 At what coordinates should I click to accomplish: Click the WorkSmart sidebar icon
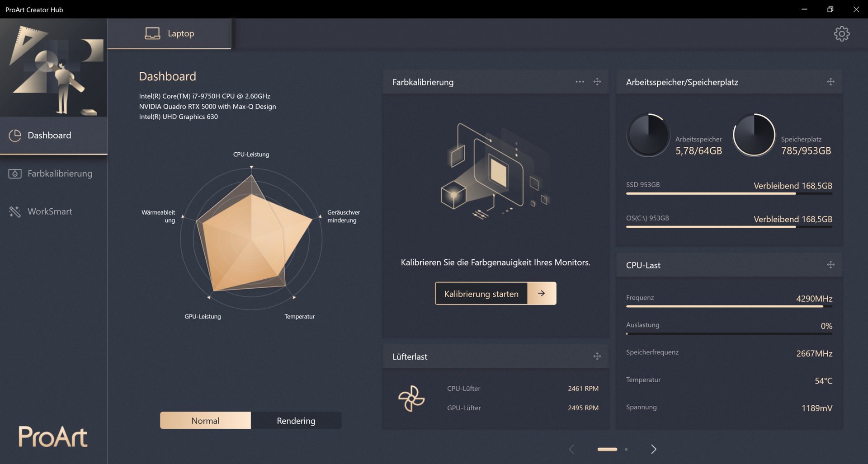pos(15,211)
